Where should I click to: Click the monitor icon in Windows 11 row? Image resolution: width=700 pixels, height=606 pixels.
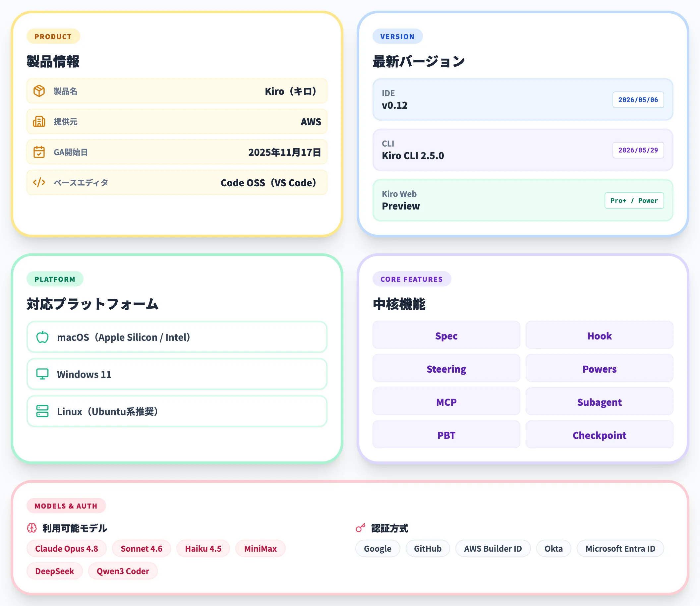click(42, 374)
